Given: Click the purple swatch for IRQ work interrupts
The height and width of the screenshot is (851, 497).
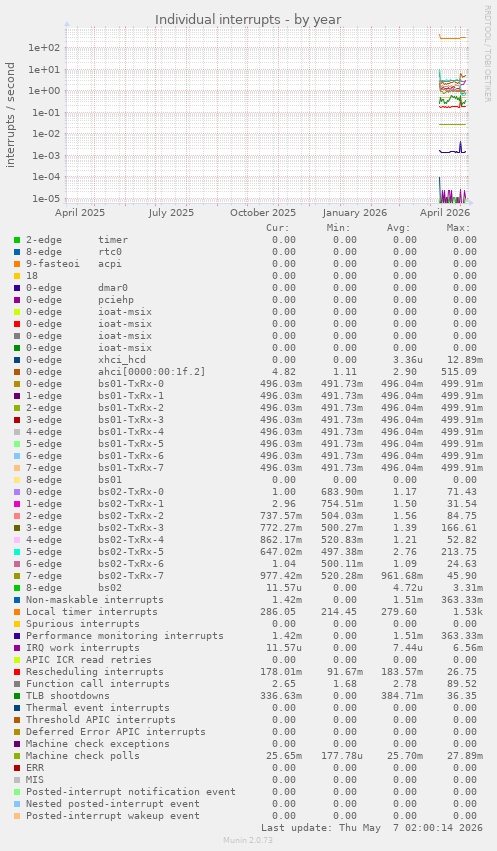Looking at the screenshot, I should click(17, 648).
